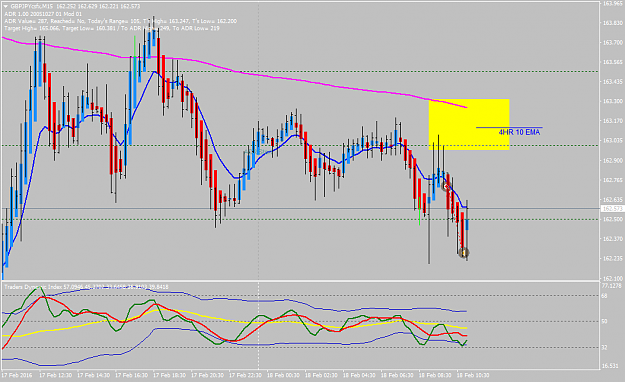Click the '18 Feb 00:30' time label

tap(283, 375)
